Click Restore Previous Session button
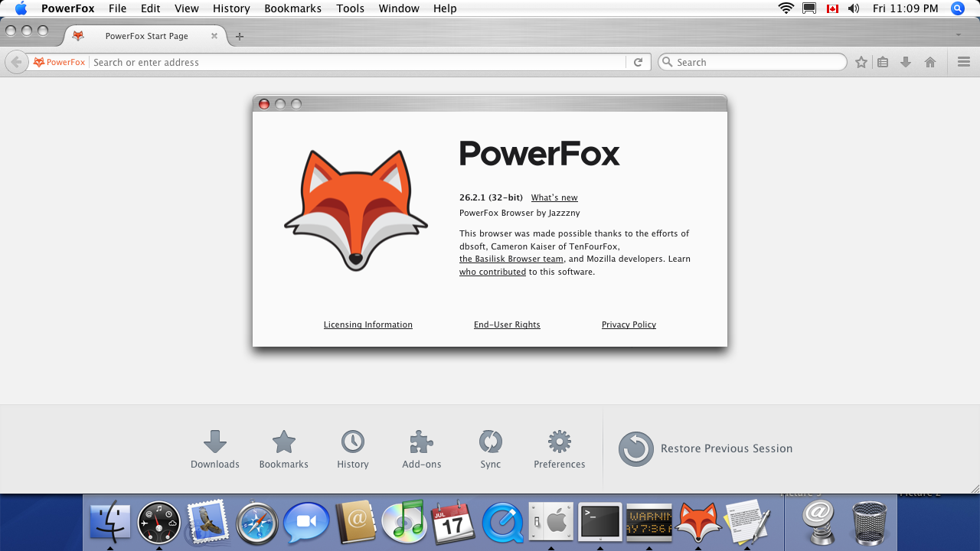 (x=706, y=448)
